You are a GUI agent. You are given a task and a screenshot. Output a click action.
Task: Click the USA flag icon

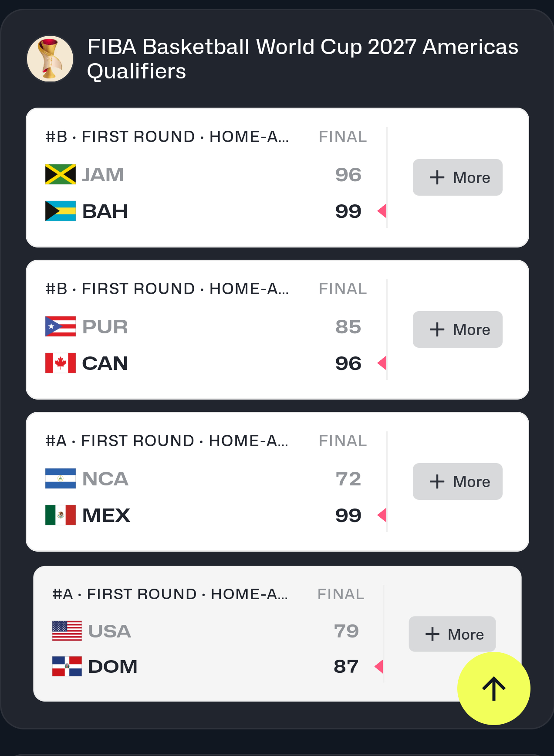coord(67,631)
